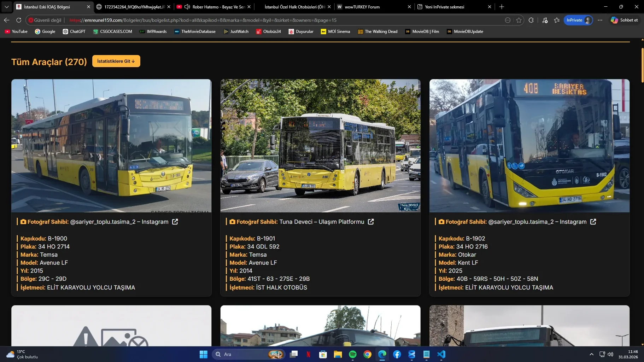Open external link icon for B-1900 photo owner
Image resolution: width=644 pixels, height=362 pixels.
pyautogui.click(x=175, y=222)
